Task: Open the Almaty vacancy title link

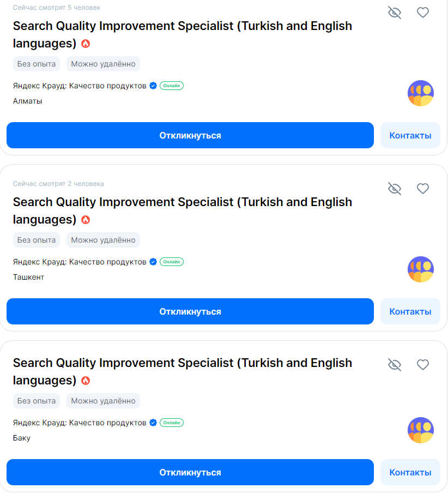Action: point(182,26)
